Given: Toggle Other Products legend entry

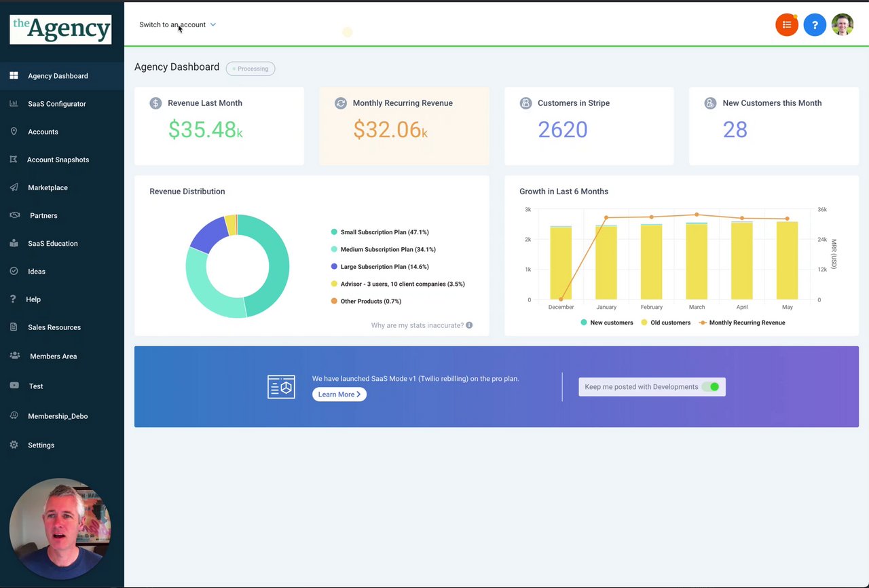Looking at the screenshot, I should [366, 301].
